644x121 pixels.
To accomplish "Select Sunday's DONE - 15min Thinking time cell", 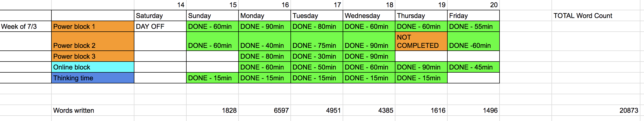I will (x=212, y=78).
